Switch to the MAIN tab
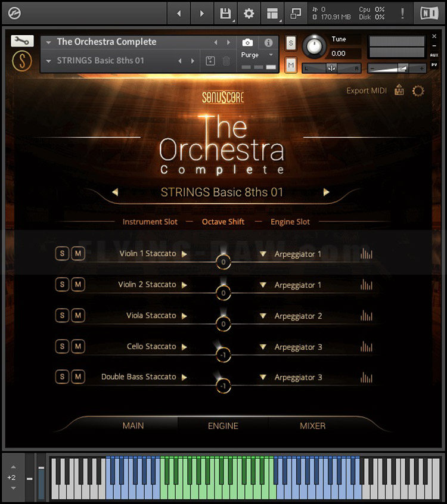447x504 pixels. pyautogui.click(x=133, y=425)
